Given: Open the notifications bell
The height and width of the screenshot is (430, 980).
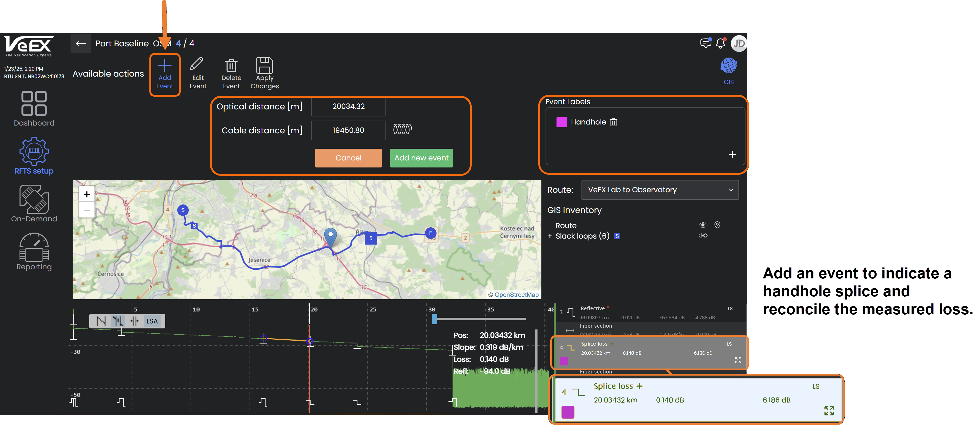Looking at the screenshot, I should click(x=720, y=43).
